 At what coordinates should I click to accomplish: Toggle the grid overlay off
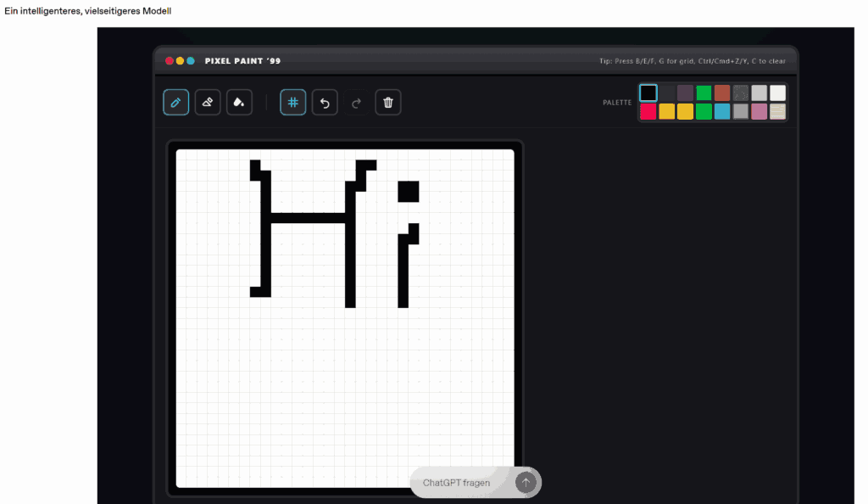[x=292, y=102]
